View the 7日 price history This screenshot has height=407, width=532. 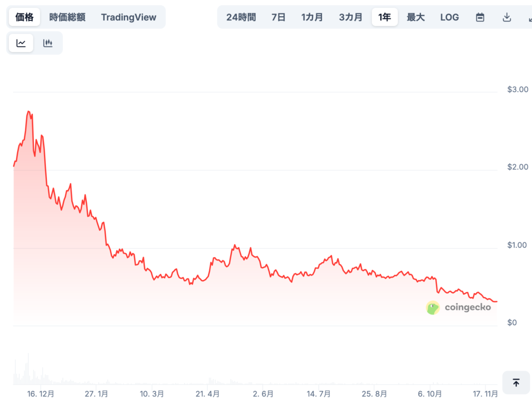pyautogui.click(x=278, y=17)
